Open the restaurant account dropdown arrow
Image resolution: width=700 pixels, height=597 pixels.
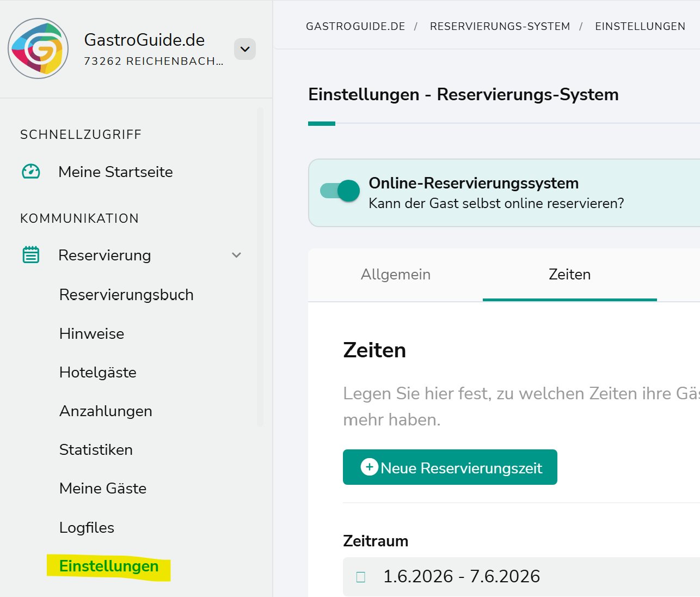point(245,49)
